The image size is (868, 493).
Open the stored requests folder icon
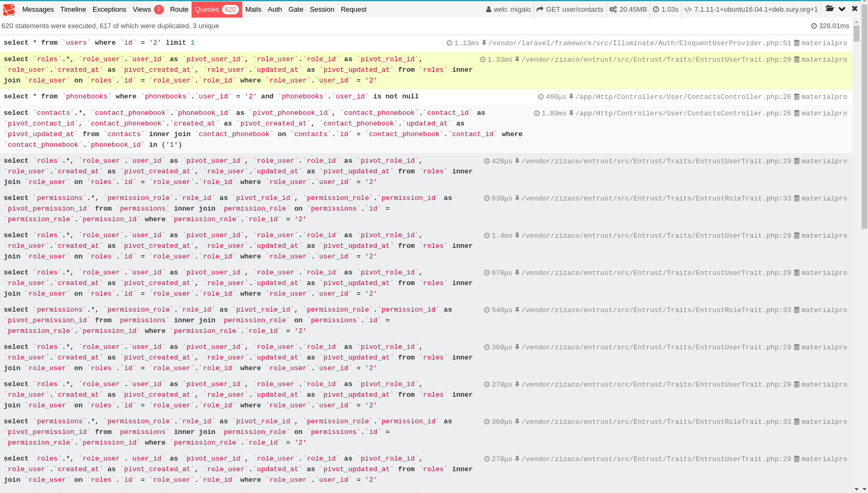(830, 9)
